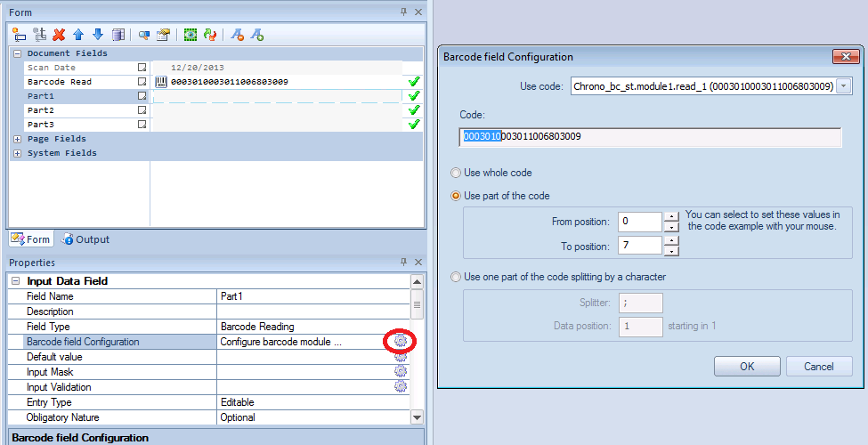The width and height of the screenshot is (868, 445).
Task: Move field up with blue up arrow
Action: click(78, 35)
